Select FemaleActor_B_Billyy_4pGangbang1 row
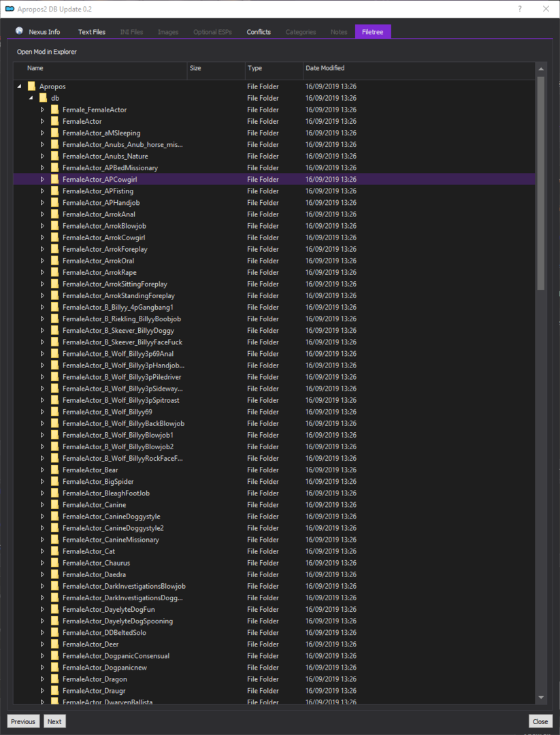 (x=274, y=307)
